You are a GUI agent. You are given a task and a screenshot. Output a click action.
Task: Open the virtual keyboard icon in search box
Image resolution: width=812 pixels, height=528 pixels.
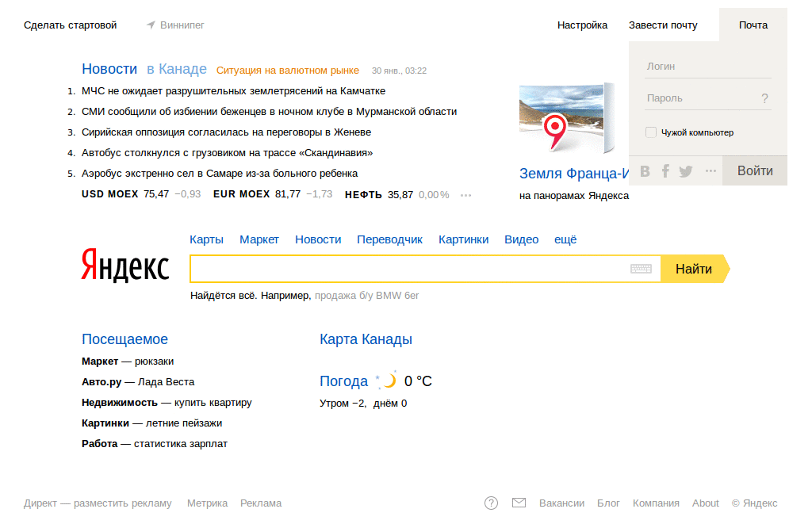tap(641, 269)
